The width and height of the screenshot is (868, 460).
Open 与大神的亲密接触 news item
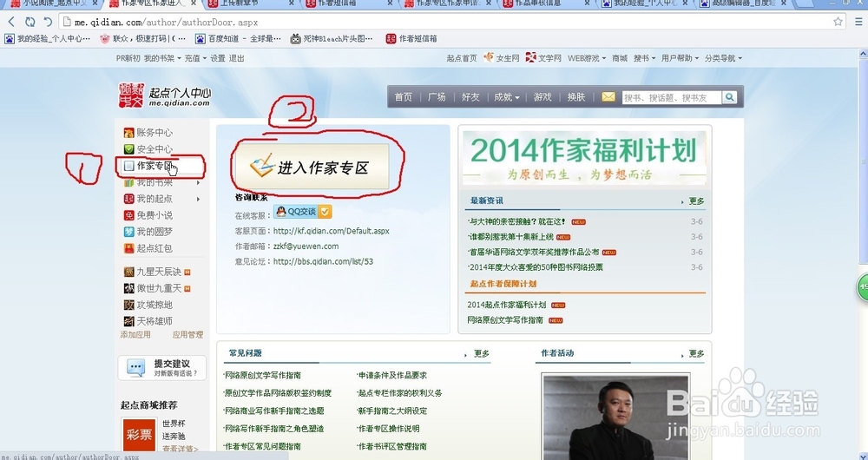517,221
